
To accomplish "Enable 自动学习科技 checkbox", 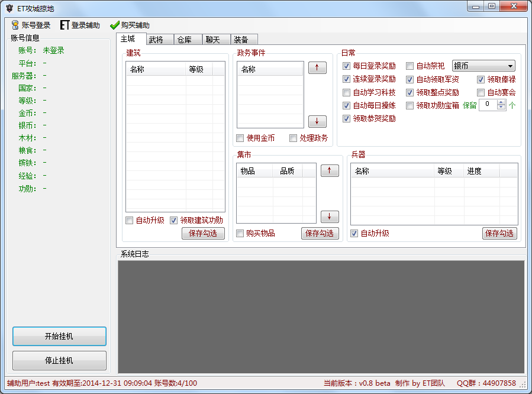I will coord(346,92).
